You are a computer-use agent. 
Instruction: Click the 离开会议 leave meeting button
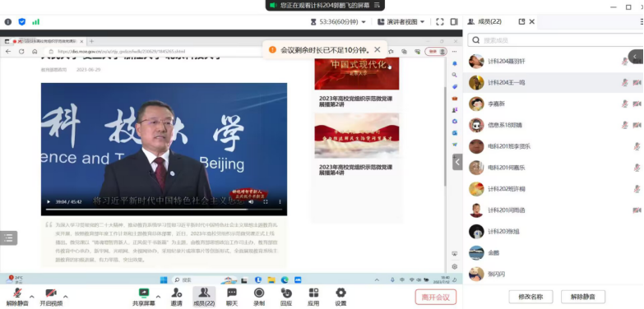coord(436,297)
